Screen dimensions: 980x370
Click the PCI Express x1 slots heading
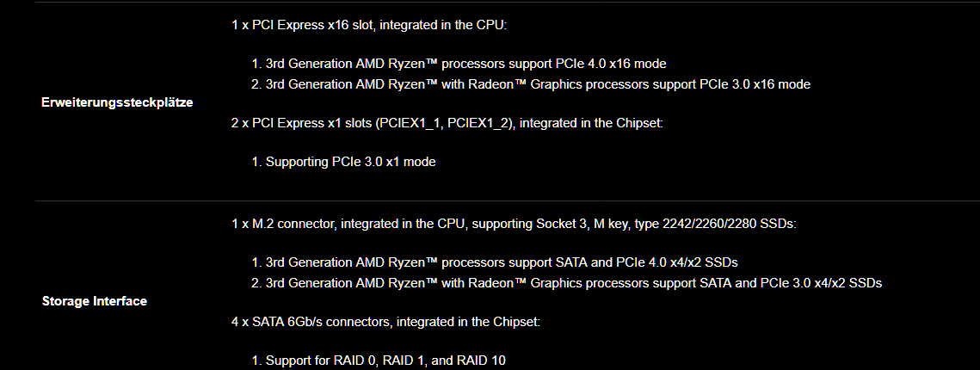(x=447, y=123)
